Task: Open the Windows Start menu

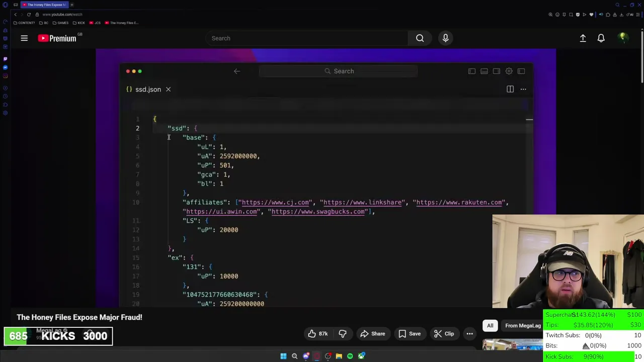Action: point(283,356)
